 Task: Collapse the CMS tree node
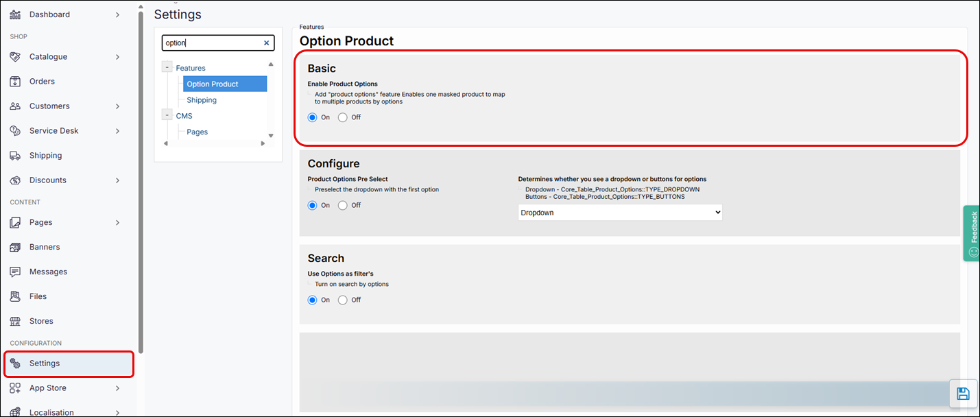[167, 115]
